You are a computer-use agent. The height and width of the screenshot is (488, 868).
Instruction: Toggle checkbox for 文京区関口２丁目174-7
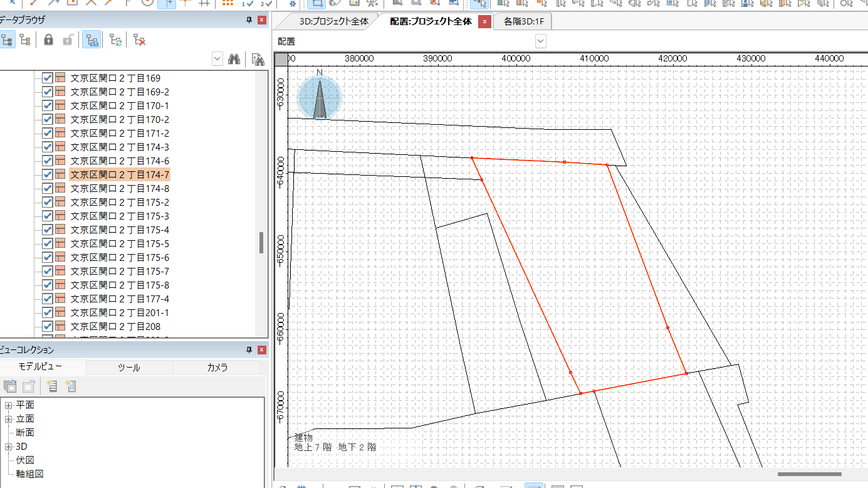point(47,175)
